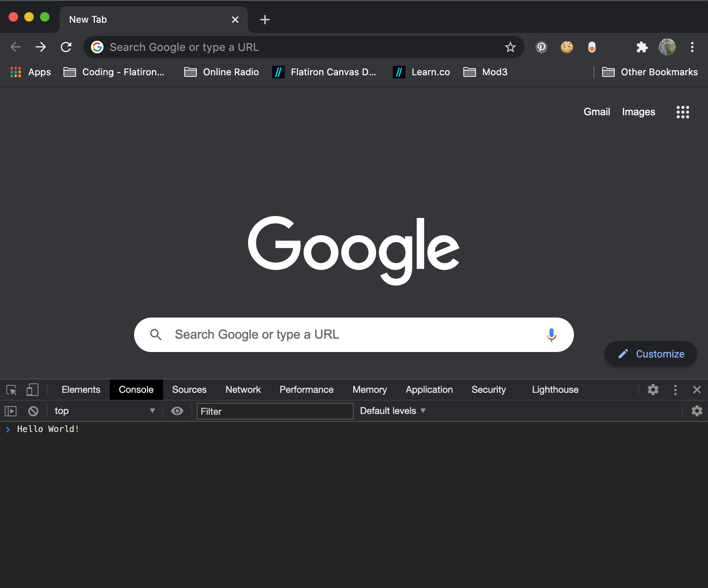Open the Extensions puzzle menu

pyautogui.click(x=642, y=47)
